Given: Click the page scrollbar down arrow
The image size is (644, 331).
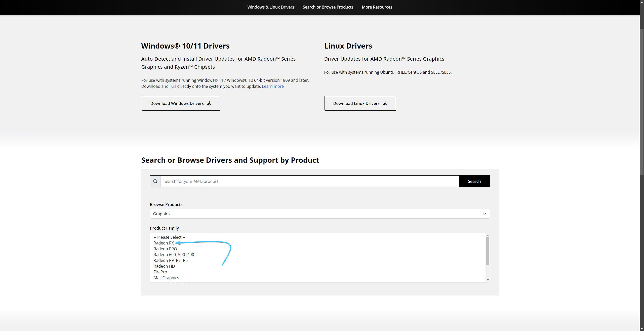Looking at the screenshot, I should click(642, 329).
